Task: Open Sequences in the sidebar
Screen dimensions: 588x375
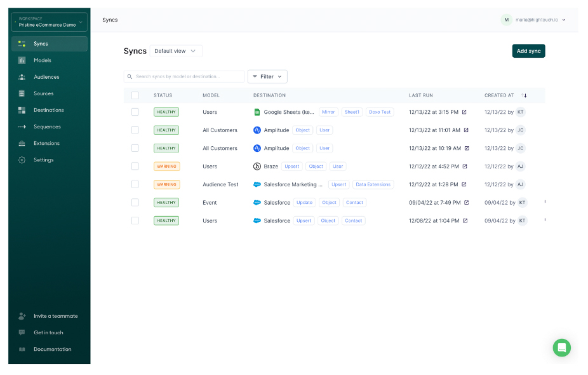Action: pyautogui.click(x=50, y=126)
